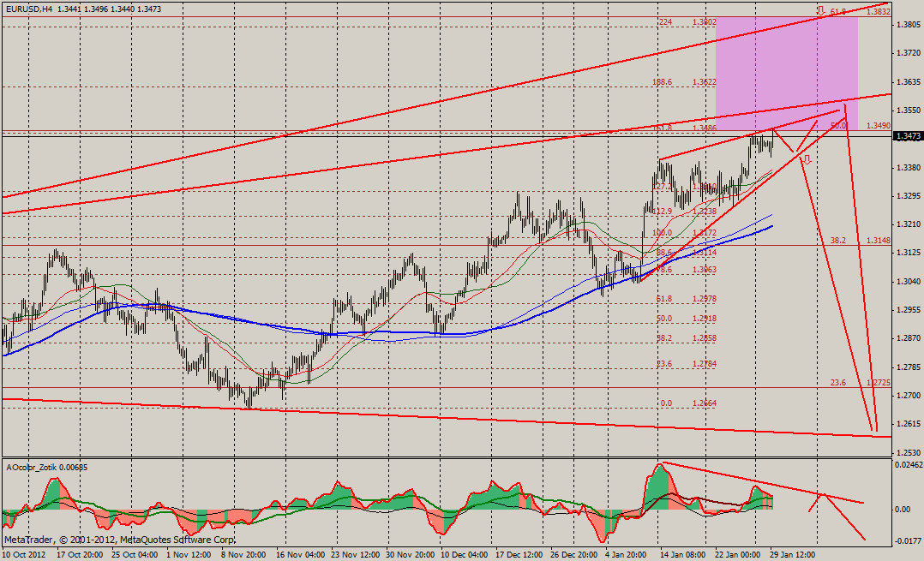
Task: Click the 1.3635 price axis value
Action: [x=908, y=82]
